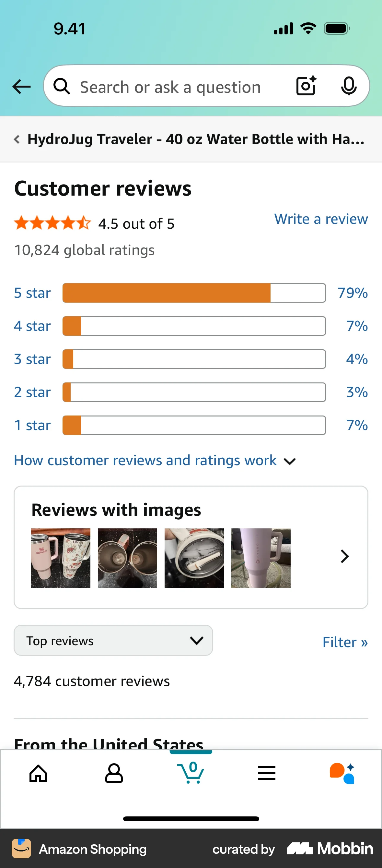Open the Top reviews sort dropdown
Image resolution: width=382 pixels, height=868 pixels.
coord(113,640)
